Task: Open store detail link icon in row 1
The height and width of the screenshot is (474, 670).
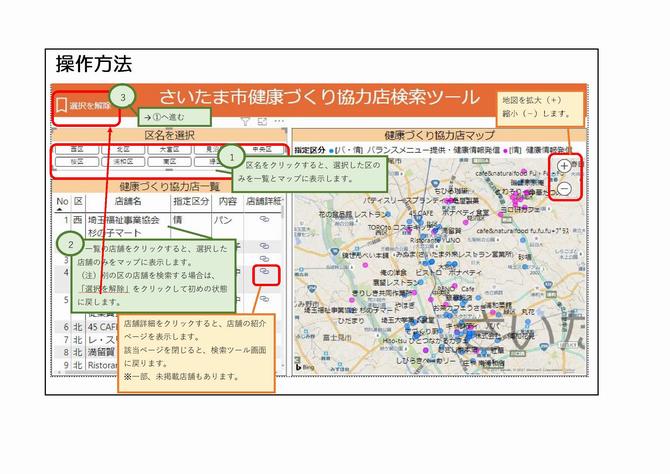Action: tap(264, 220)
